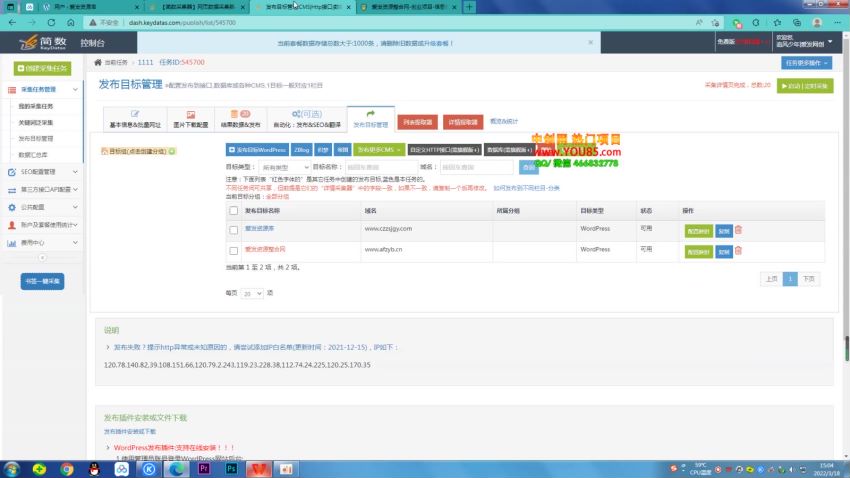
Task: Expand the 费用中心 sidebar section
Action: point(42,243)
